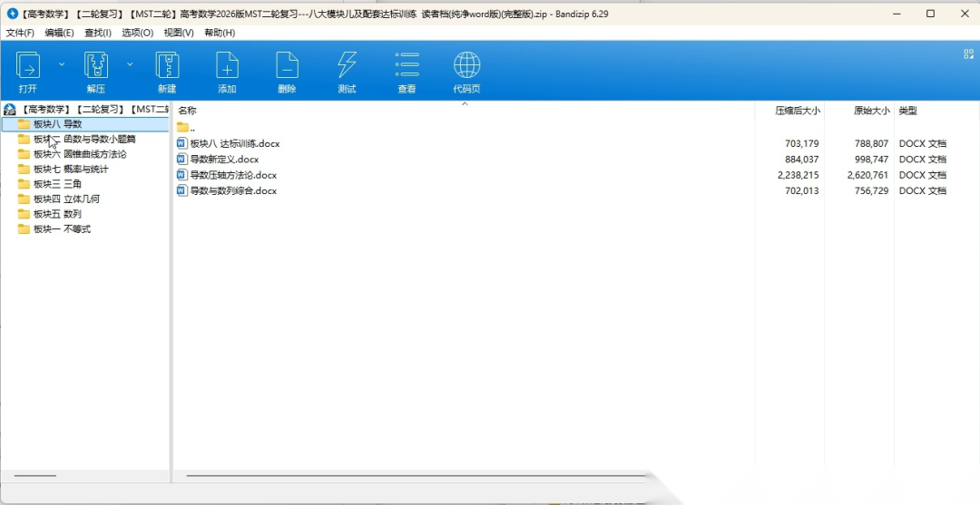The height and width of the screenshot is (505, 980).
Task: Click the 代码页 (Code page) globe icon
Action: (466, 66)
